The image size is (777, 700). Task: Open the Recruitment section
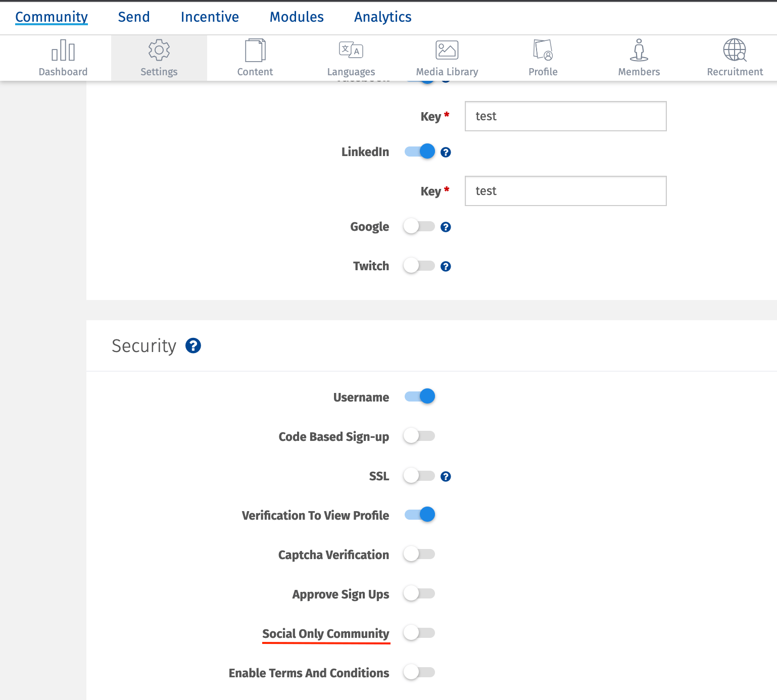pos(735,58)
